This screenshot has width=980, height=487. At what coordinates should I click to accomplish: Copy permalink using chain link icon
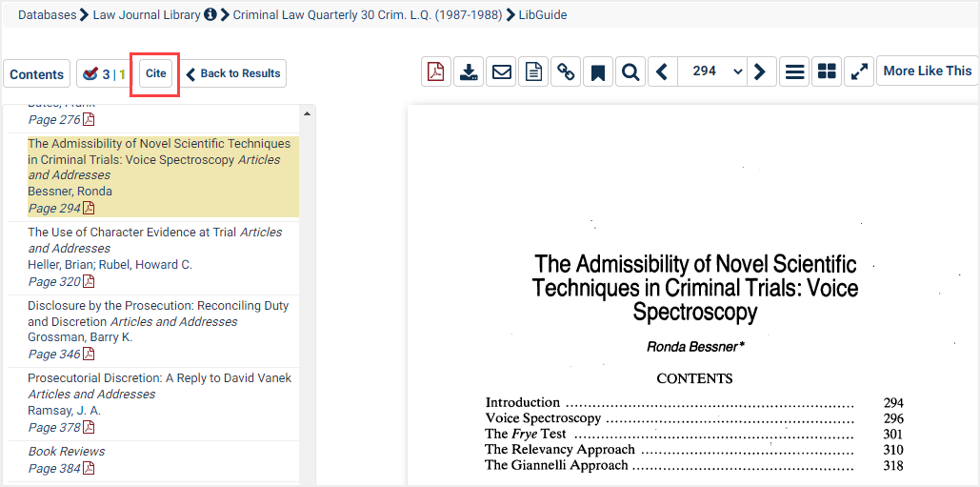click(566, 71)
